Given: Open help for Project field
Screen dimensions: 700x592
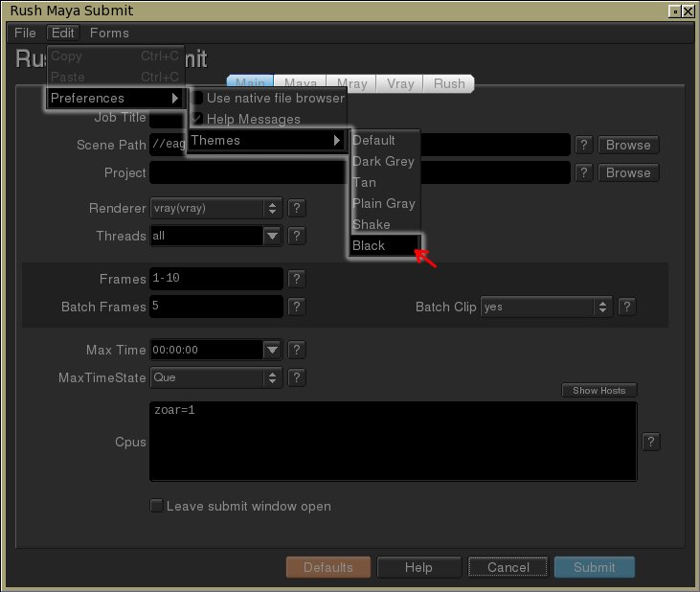Looking at the screenshot, I should click(583, 172).
